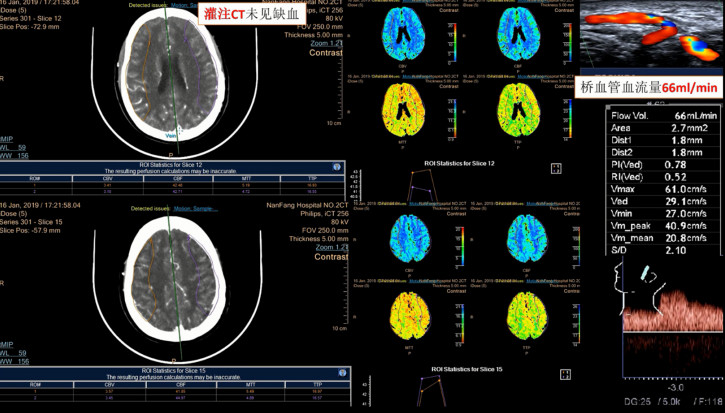Click the Vein marker on Slice 12 image
The width and height of the screenshot is (725, 413).
point(171,136)
